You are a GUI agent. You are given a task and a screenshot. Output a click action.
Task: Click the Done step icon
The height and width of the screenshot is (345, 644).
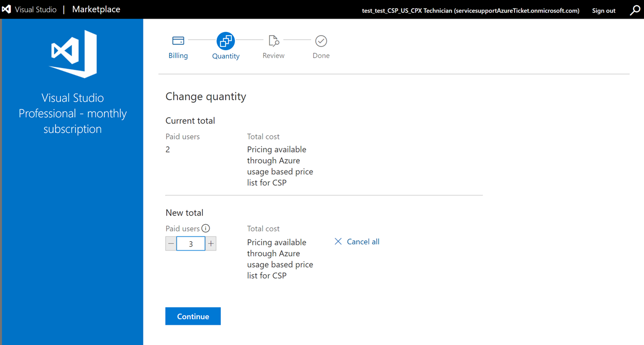320,40
